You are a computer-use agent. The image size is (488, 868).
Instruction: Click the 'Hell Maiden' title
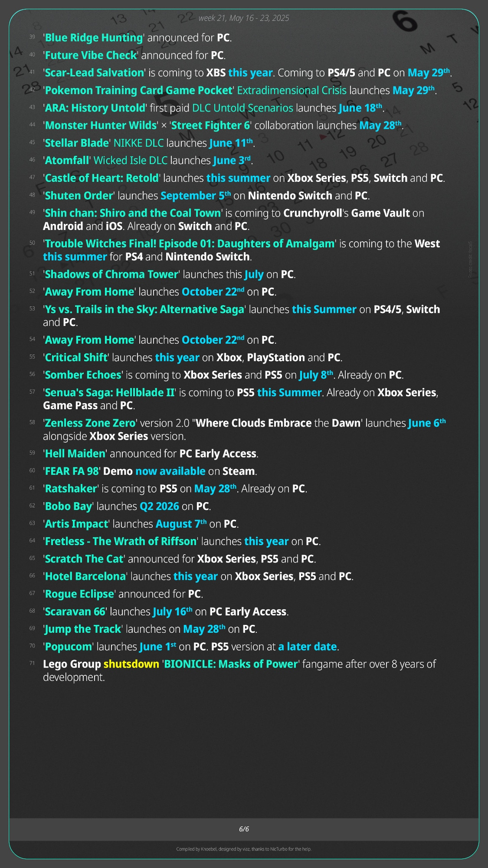75,454
